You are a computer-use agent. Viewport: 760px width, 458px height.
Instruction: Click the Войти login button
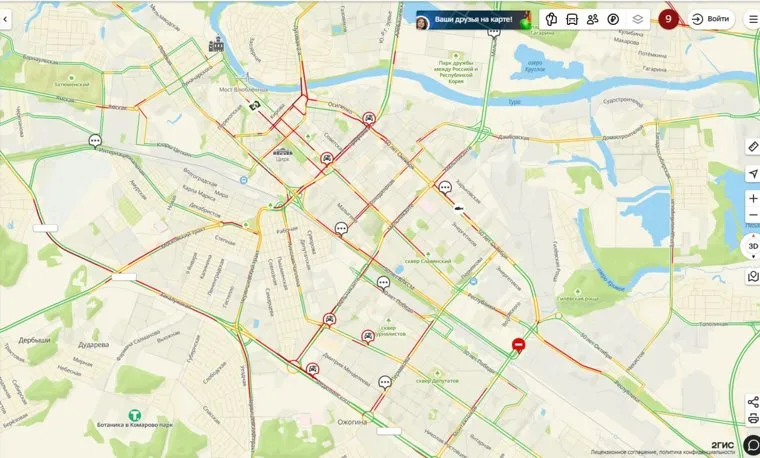pyautogui.click(x=711, y=19)
